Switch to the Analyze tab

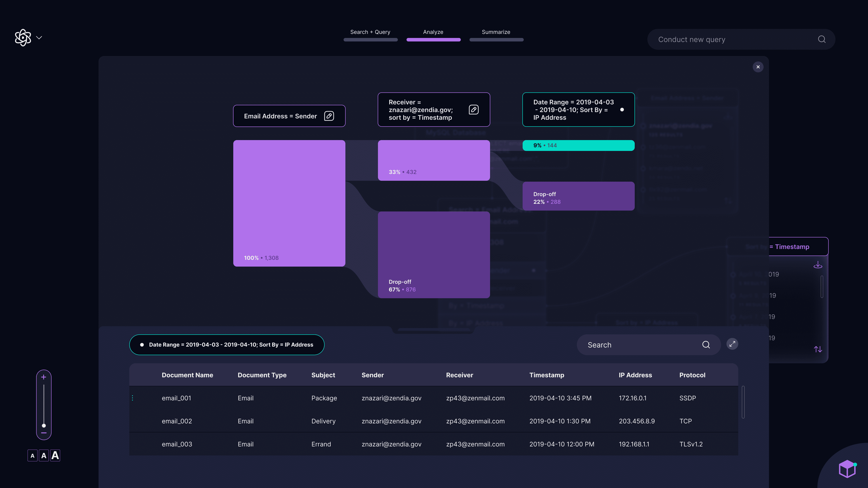click(433, 35)
